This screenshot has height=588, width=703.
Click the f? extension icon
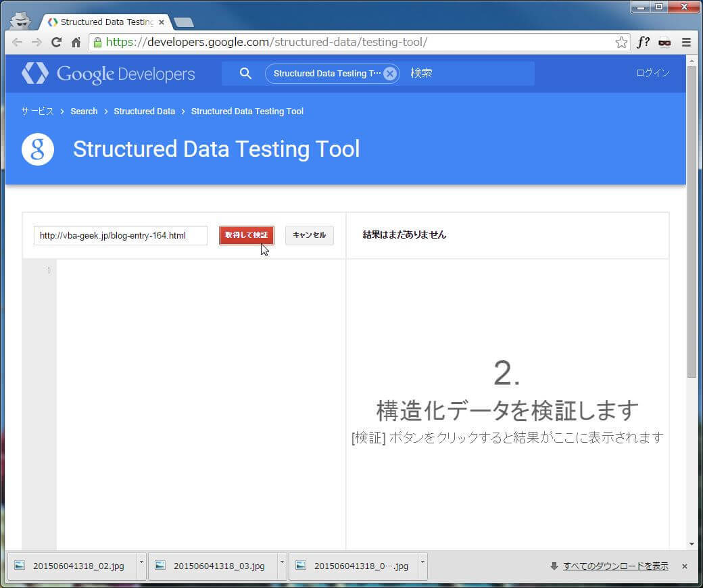coord(643,43)
